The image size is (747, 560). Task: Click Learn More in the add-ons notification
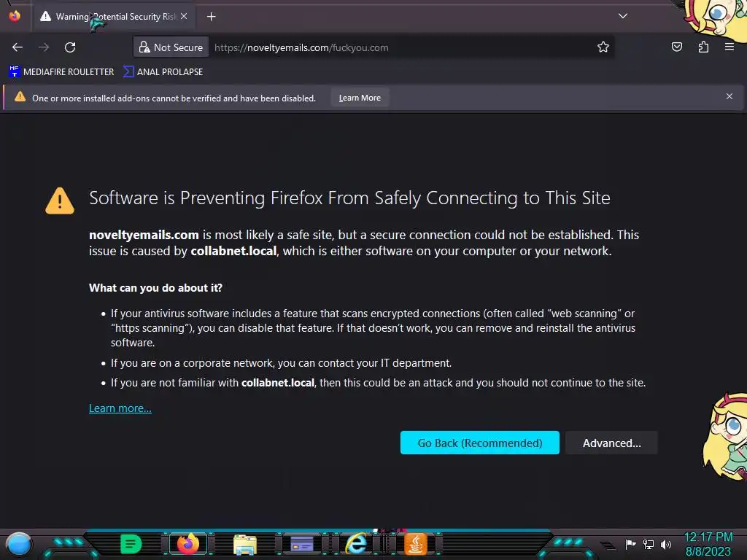[360, 98]
